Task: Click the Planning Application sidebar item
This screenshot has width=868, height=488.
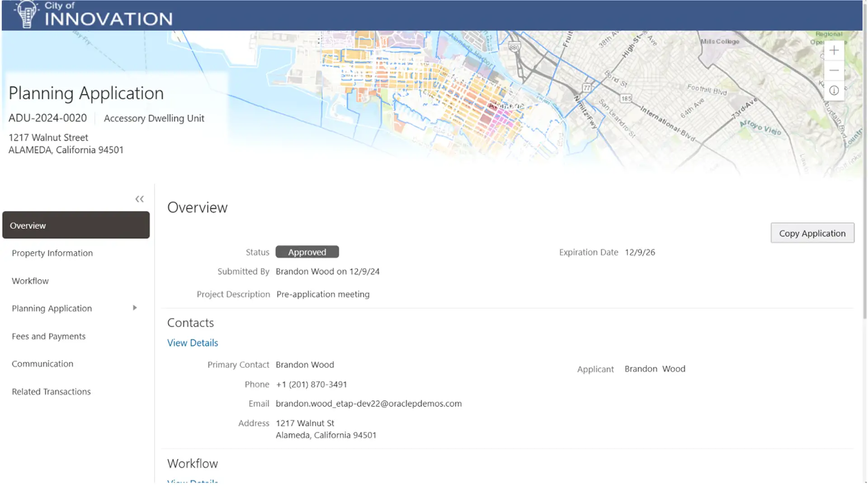Action: 52,309
